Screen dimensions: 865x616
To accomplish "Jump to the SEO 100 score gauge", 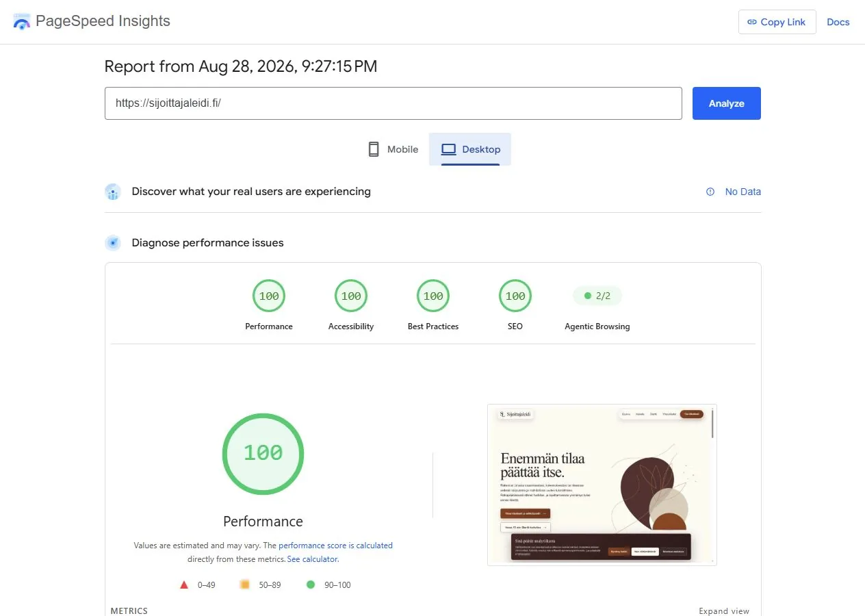I will [x=515, y=296].
